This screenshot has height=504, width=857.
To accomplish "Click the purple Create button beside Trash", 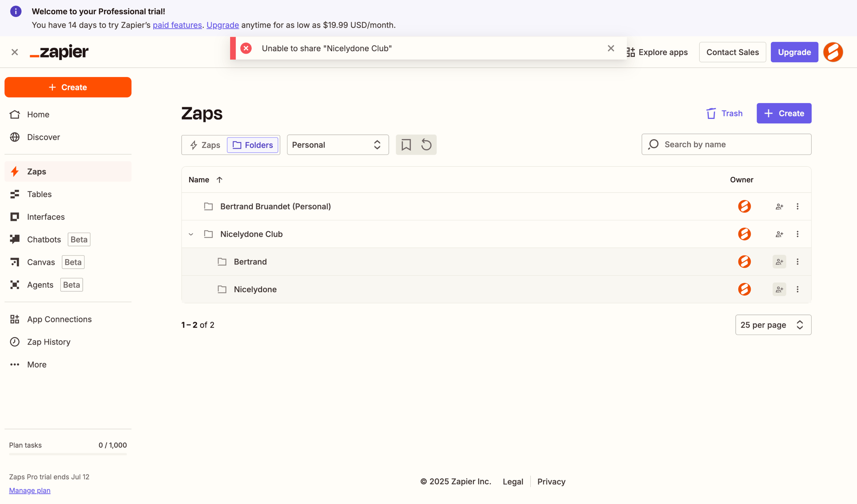I will (x=784, y=113).
